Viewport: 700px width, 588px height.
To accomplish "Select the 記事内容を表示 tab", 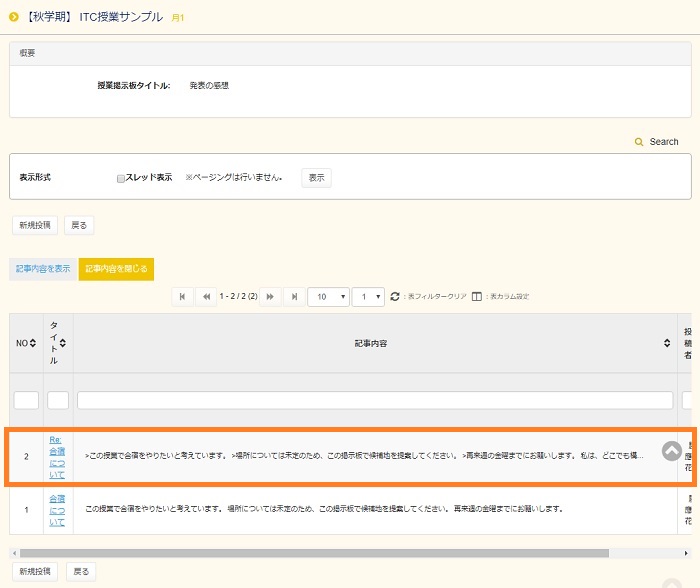I will point(42,269).
